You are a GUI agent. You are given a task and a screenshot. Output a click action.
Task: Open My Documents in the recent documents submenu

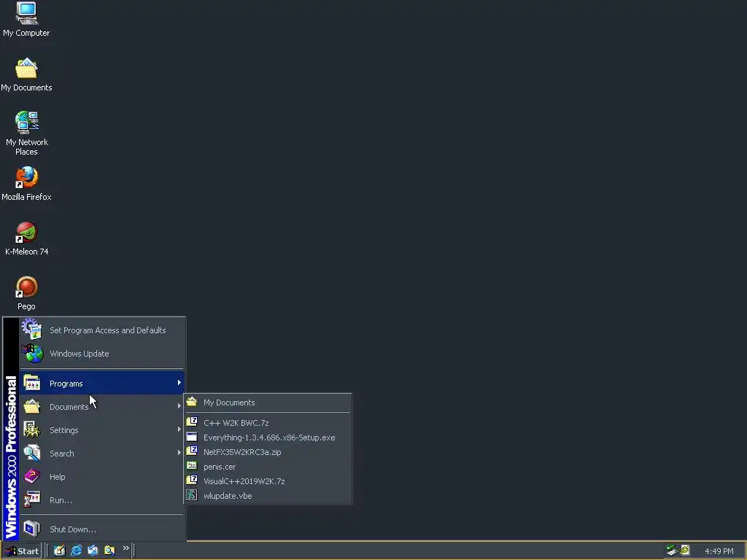(x=267, y=402)
